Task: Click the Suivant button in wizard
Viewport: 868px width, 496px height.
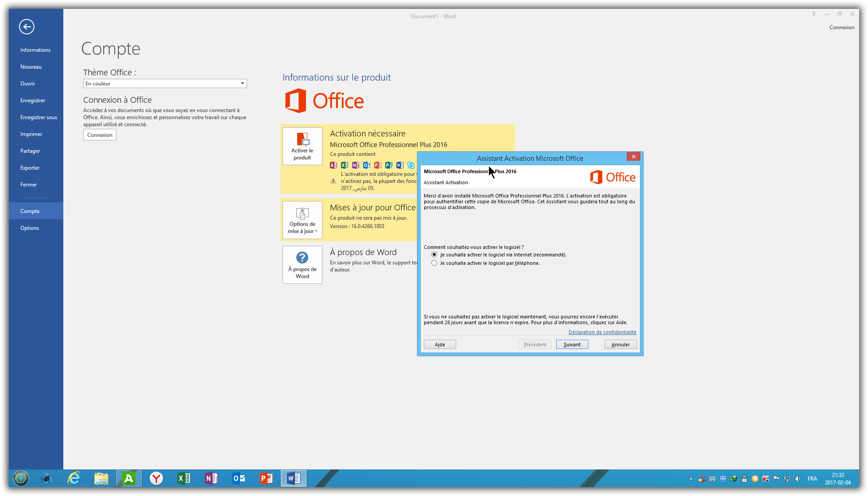Action: [x=572, y=345]
